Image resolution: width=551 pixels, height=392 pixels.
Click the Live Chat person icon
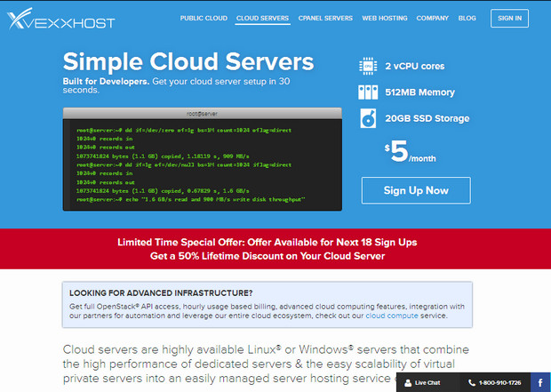(408, 383)
